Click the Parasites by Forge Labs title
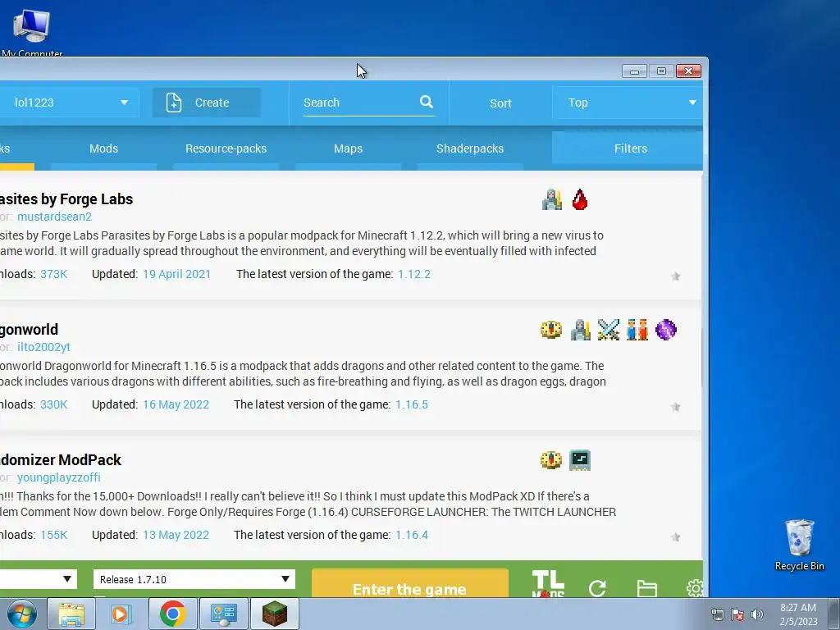Screen dimensions: 840x630 tap(66, 199)
